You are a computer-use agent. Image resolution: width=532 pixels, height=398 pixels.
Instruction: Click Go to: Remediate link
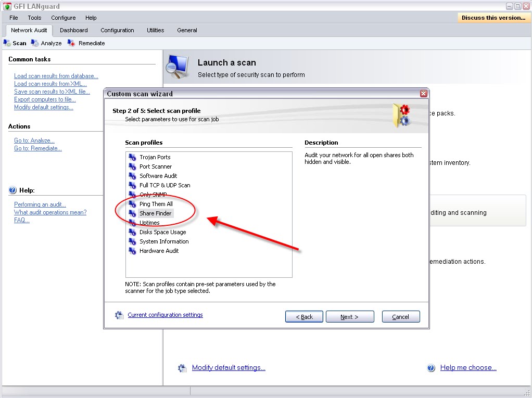coord(37,148)
